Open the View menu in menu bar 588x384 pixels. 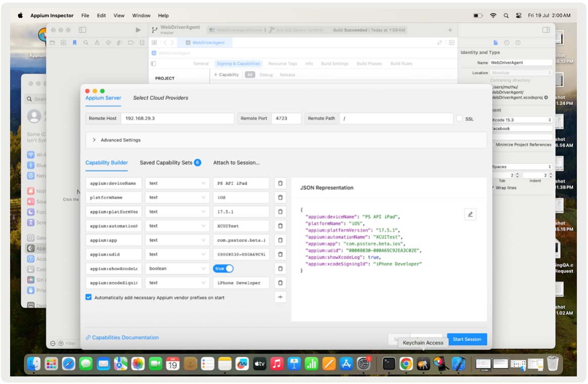[x=119, y=16]
